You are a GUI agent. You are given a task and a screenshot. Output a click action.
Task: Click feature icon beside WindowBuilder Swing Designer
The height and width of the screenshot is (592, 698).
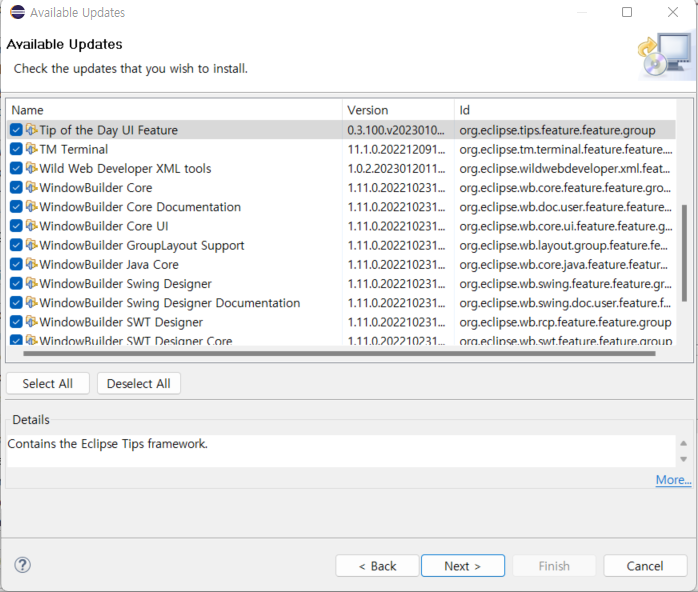[x=31, y=283]
